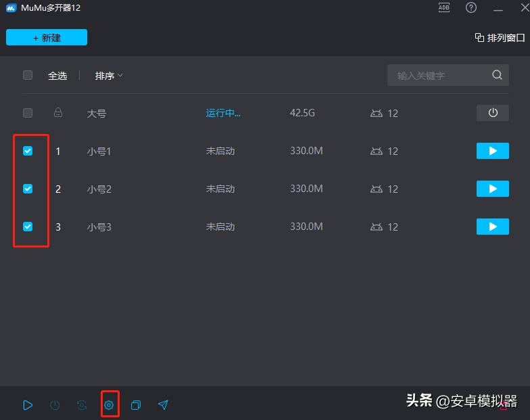Screen dimensions: 530x420
Task: Click the Android icon on 小号1 row
Action: click(x=376, y=151)
